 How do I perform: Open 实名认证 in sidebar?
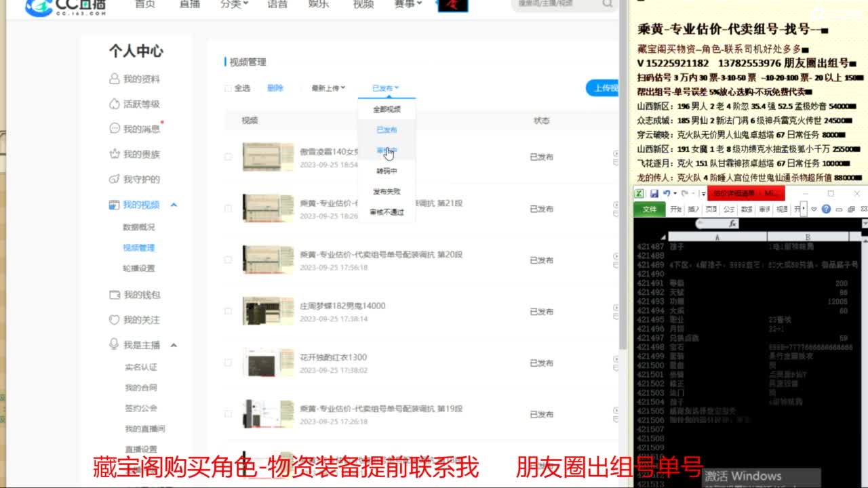click(x=140, y=367)
